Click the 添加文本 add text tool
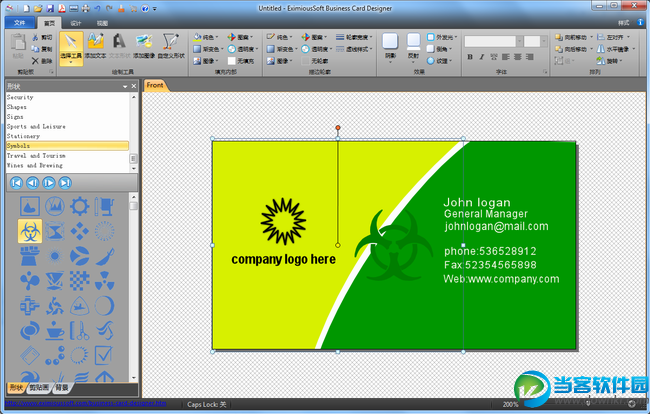Viewport: 650px width, 414px height. 96,47
